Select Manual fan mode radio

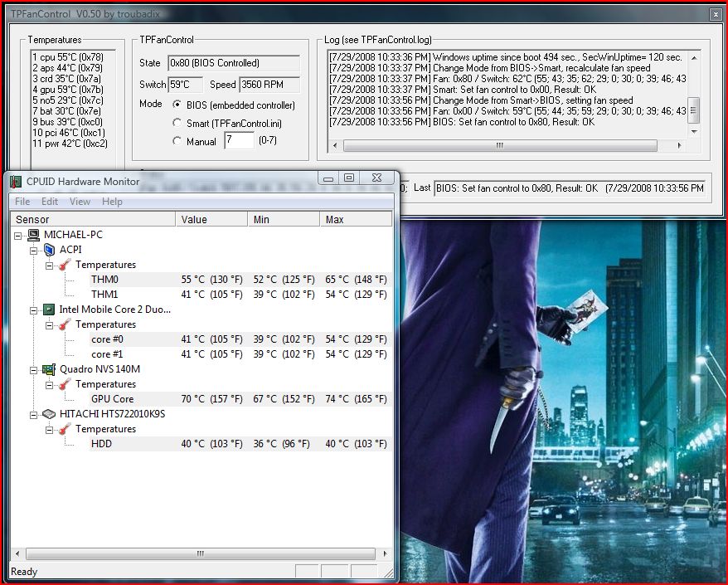[177, 140]
